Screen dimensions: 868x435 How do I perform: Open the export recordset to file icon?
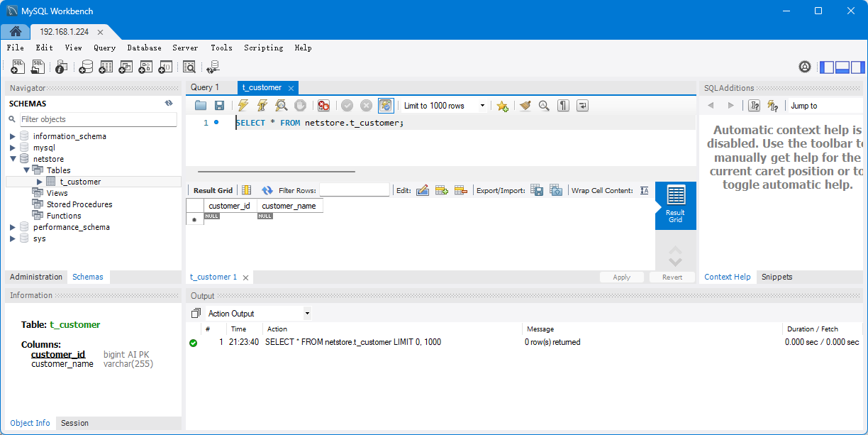pyautogui.click(x=538, y=190)
